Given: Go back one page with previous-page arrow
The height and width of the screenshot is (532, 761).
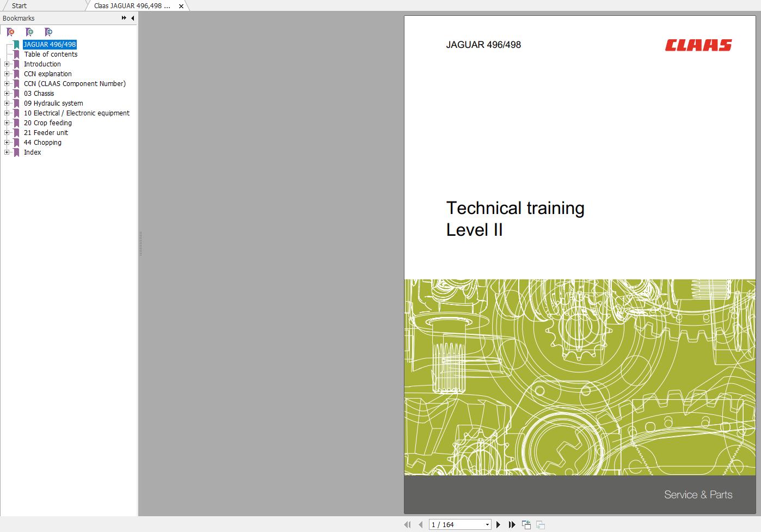Looking at the screenshot, I should click(421, 524).
